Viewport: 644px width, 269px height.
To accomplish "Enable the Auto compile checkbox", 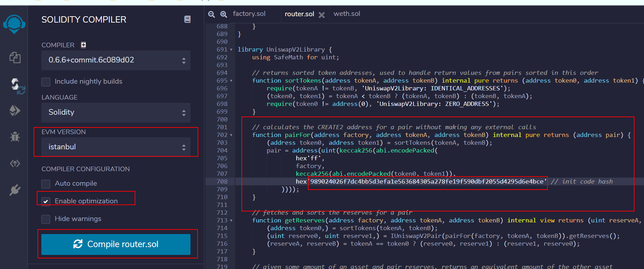I will [46, 184].
